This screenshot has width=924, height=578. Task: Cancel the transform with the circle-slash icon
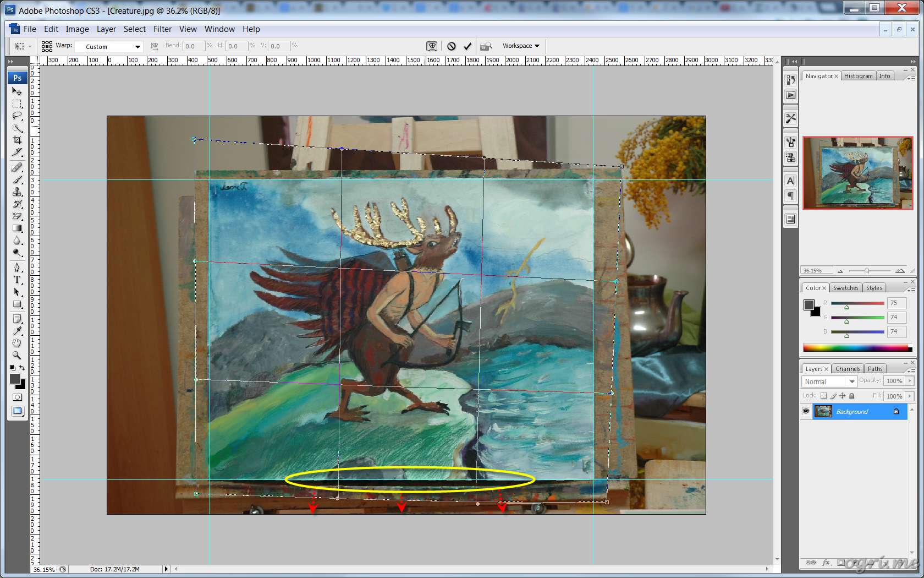(452, 46)
